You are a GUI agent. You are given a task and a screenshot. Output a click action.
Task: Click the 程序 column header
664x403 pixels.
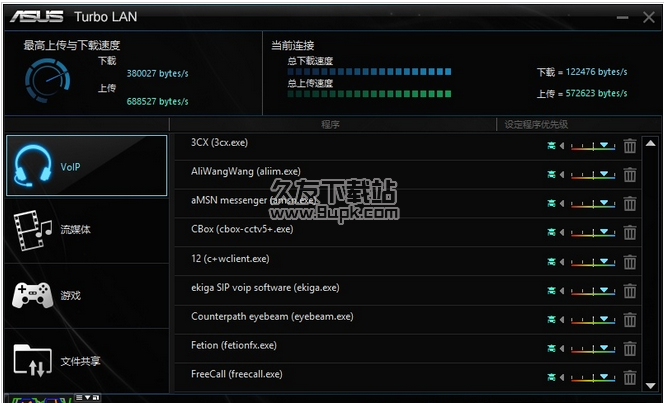[x=330, y=124]
